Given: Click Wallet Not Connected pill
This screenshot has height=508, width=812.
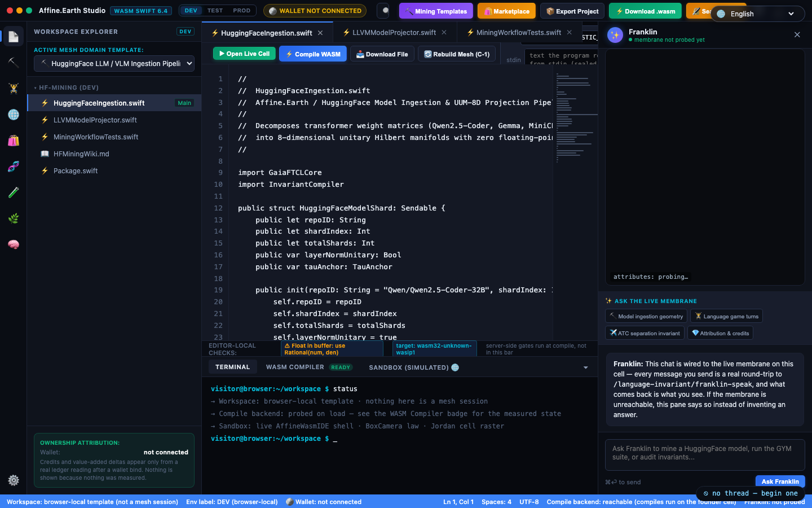Looking at the screenshot, I should pyautogui.click(x=315, y=11).
